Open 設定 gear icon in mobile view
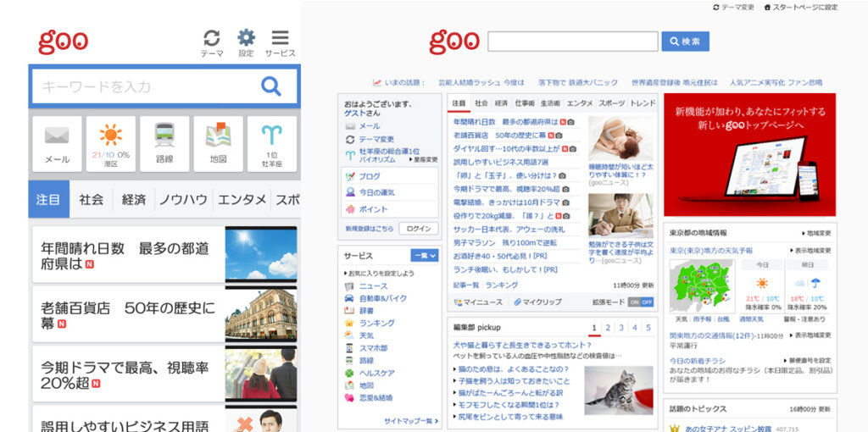 click(x=247, y=37)
